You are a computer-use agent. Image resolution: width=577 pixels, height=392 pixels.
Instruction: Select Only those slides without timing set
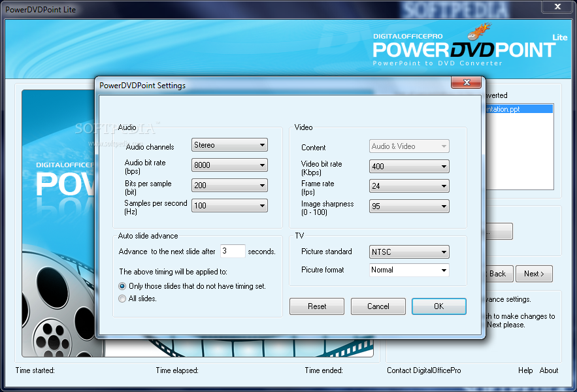tap(122, 286)
